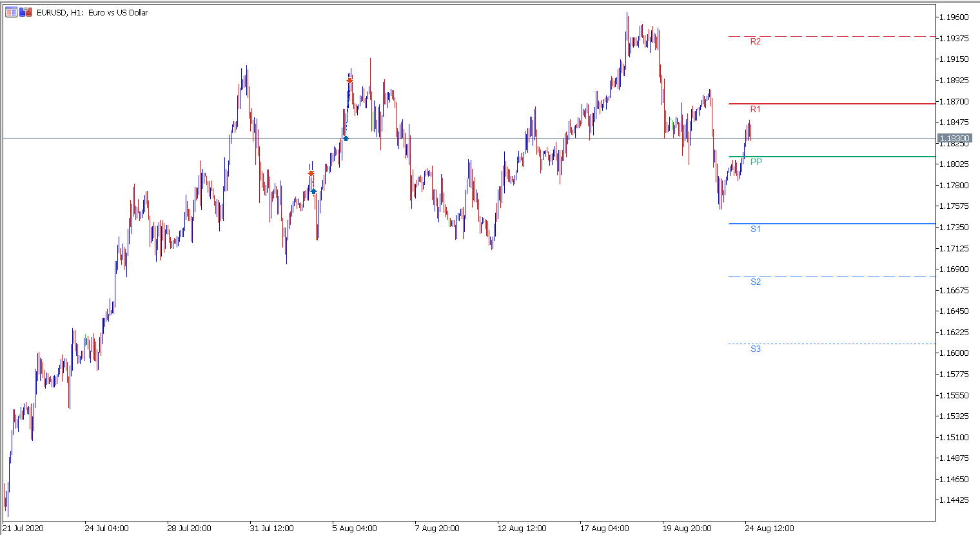
Task: Click the 31 Jul 12:00 time label
Action: 271,529
